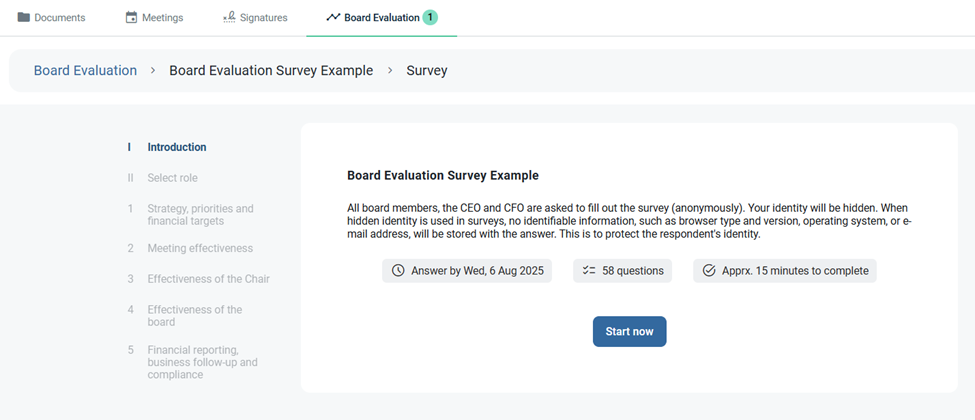Jump to the Select role step
This screenshot has height=420, width=975.
point(172,178)
